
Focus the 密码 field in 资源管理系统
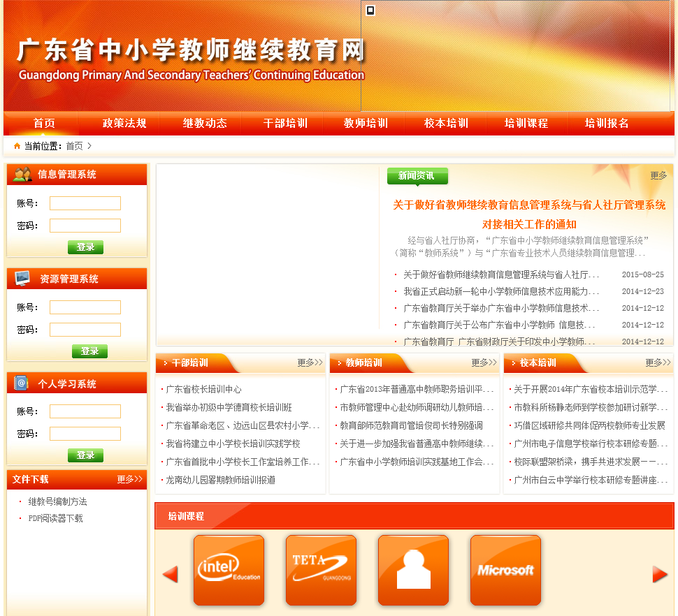point(85,330)
